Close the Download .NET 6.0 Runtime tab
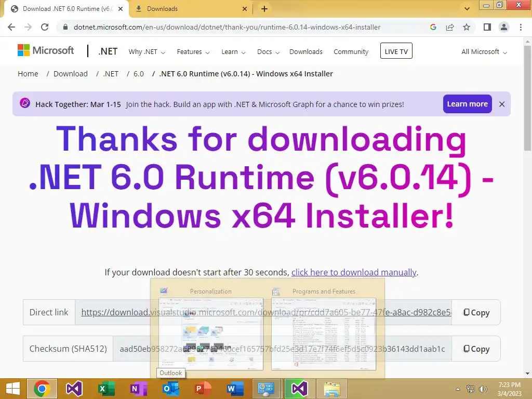Image resolution: width=532 pixels, height=399 pixels. (x=121, y=9)
